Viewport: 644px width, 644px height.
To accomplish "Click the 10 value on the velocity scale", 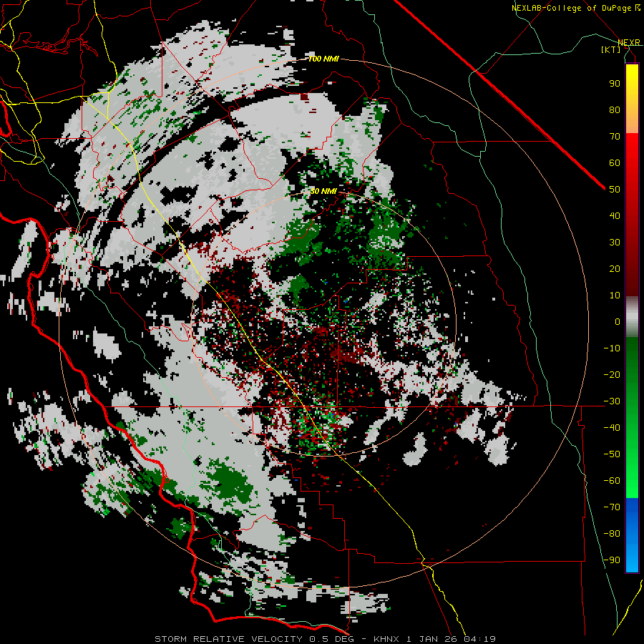I will [x=615, y=296].
